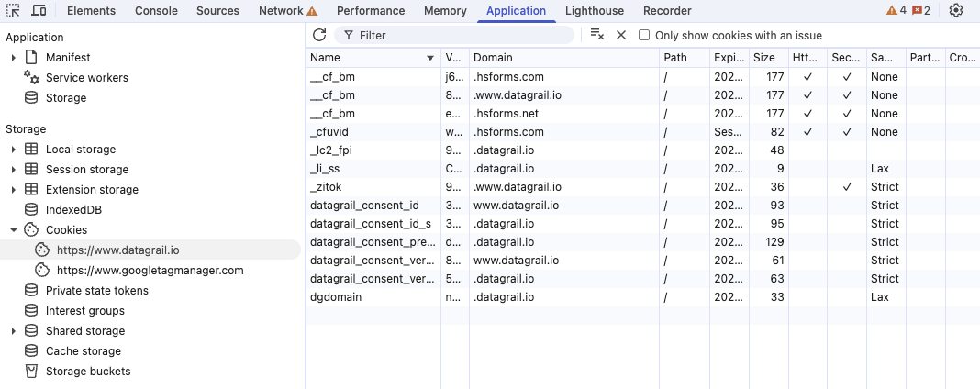The height and width of the screenshot is (389, 980).
Task: Toggle the device toolbar icon
Action: tap(39, 10)
